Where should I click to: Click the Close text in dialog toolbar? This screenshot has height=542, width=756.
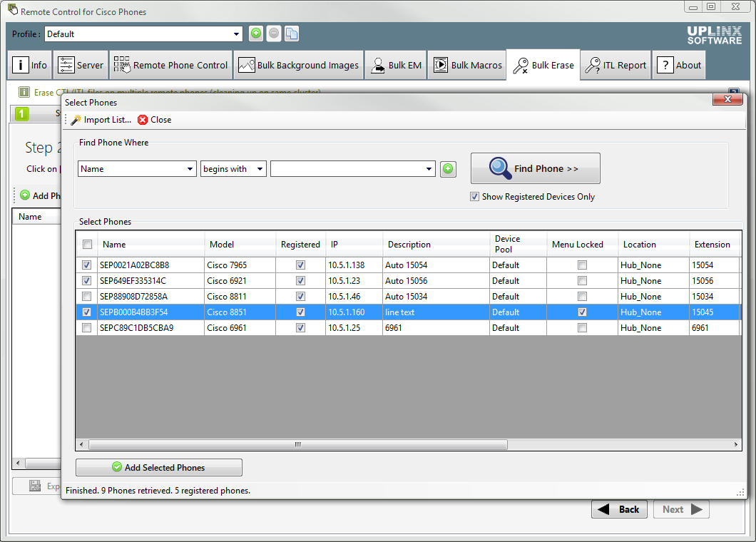(x=161, y=120)
